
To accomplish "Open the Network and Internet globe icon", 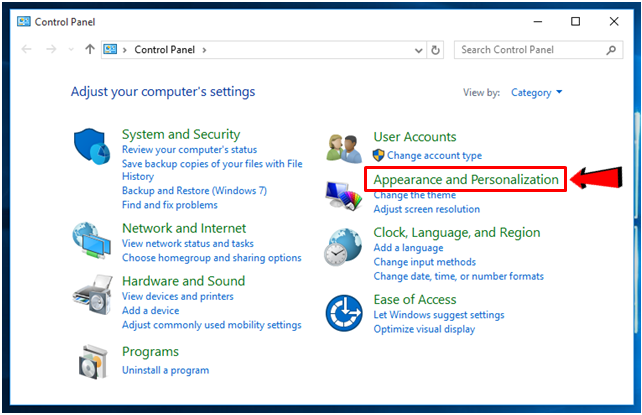I will point(92,240).
